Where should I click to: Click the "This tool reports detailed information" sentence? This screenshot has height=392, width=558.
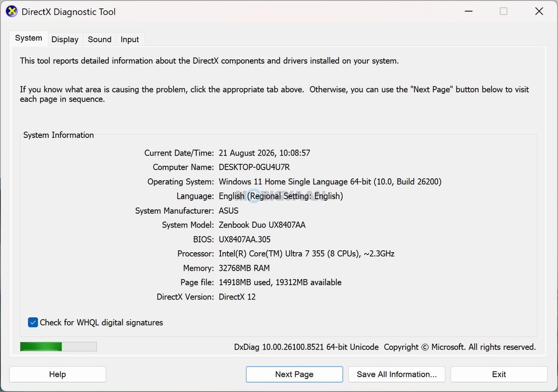coord(209,61)
